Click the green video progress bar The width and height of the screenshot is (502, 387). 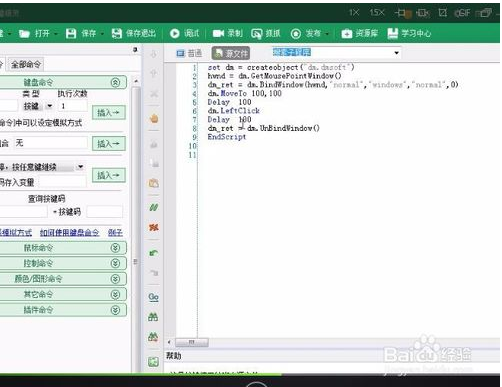(x=141, y=374)
